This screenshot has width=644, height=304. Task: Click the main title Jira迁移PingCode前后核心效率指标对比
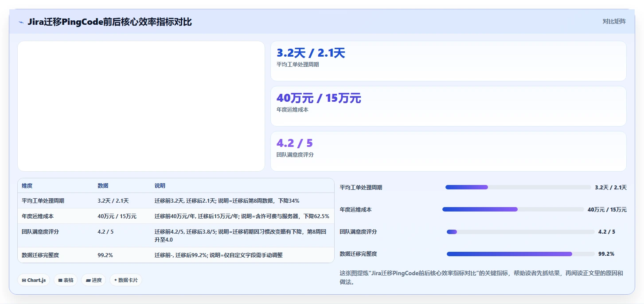click(x=109, y=22)
